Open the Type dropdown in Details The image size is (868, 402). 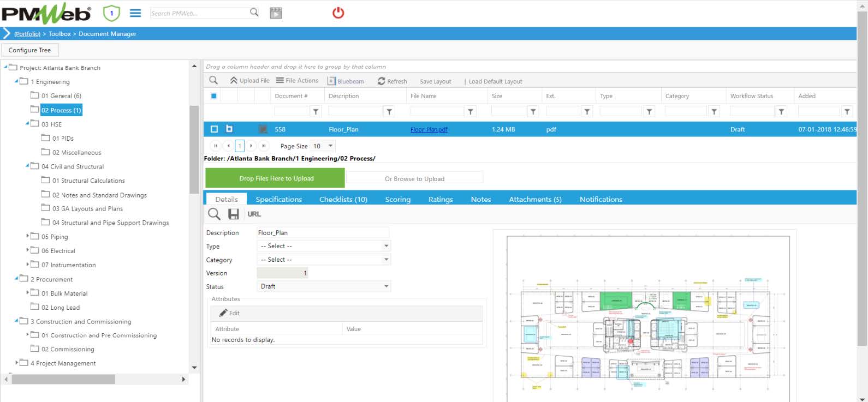pos(324,246)
